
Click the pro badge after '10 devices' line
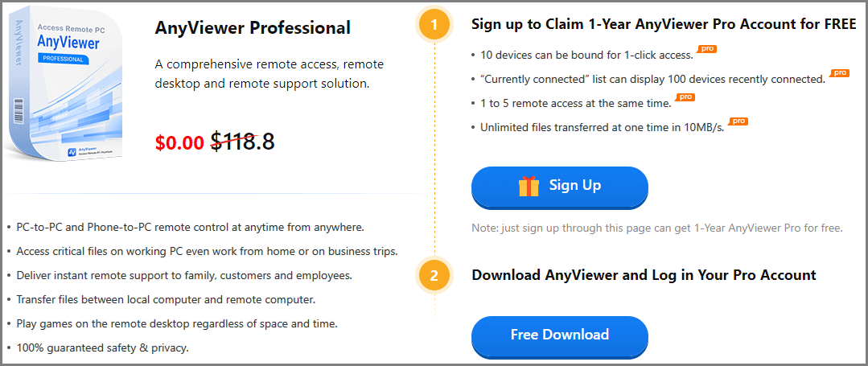click(707, 49)
